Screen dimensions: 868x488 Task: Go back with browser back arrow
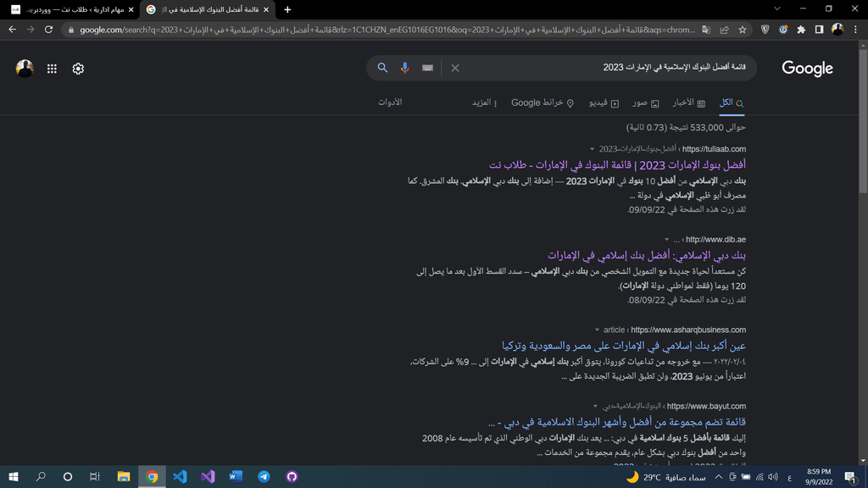(x=12, y=30)
